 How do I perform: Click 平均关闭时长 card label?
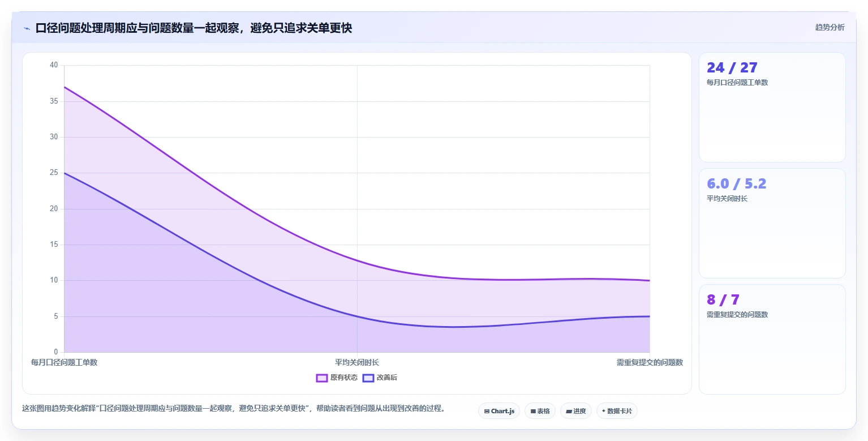click(727, 199)
